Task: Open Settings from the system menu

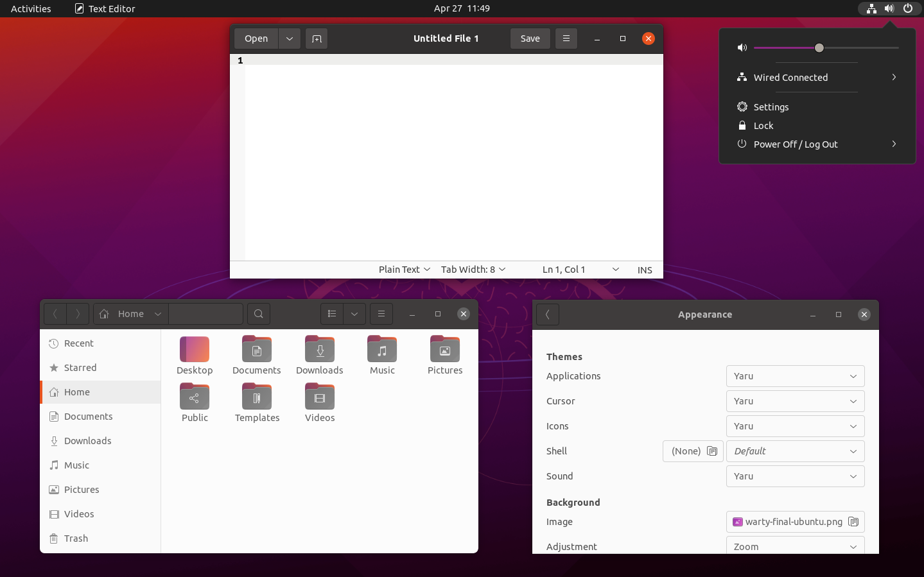Action: click(771, 107)
